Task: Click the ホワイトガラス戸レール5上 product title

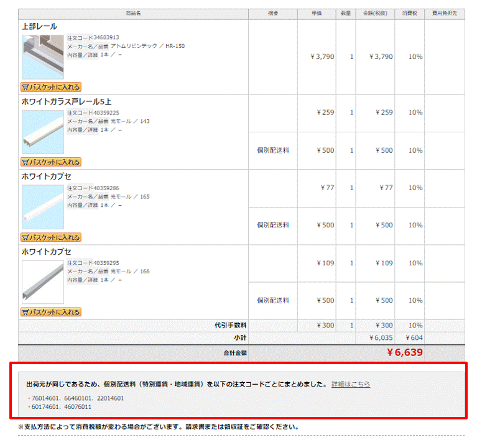Action: pyautogui.click(x=67, y=101)
